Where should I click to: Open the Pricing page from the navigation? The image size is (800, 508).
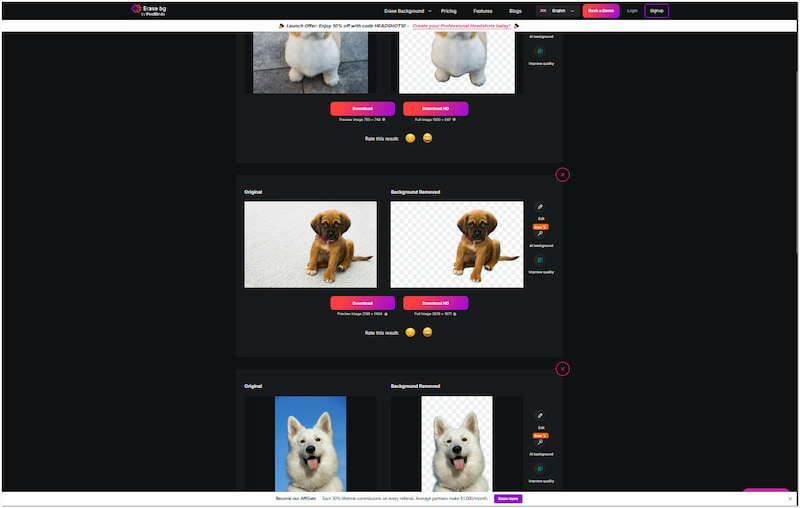pyautogui.click(x=449, y=10)
